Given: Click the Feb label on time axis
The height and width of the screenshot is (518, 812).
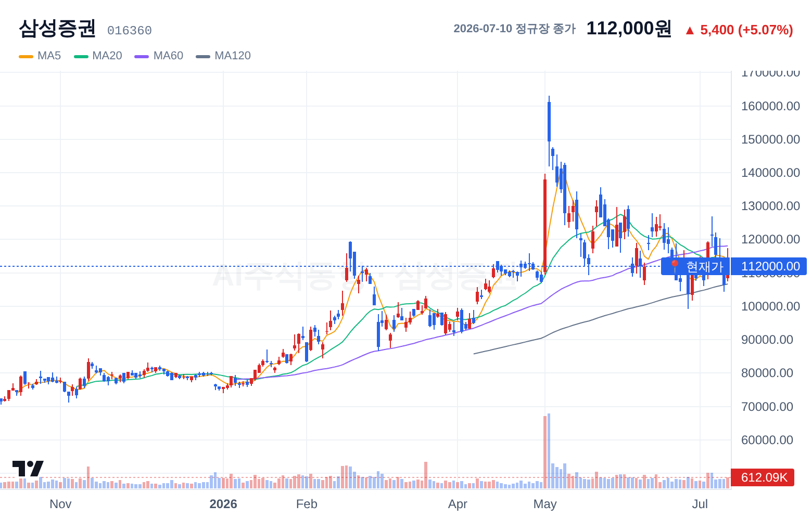Looking at the screenshot, I should (307, 504).
